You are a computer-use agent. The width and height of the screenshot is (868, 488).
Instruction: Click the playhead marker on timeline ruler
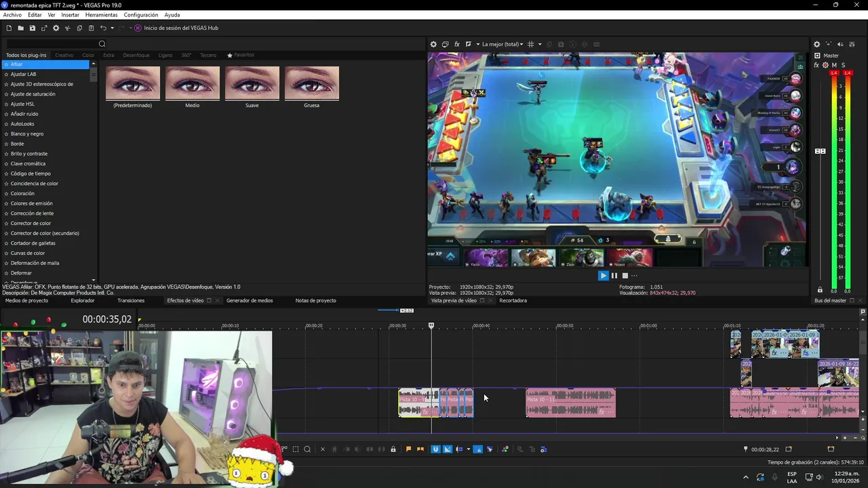[431, 326]
